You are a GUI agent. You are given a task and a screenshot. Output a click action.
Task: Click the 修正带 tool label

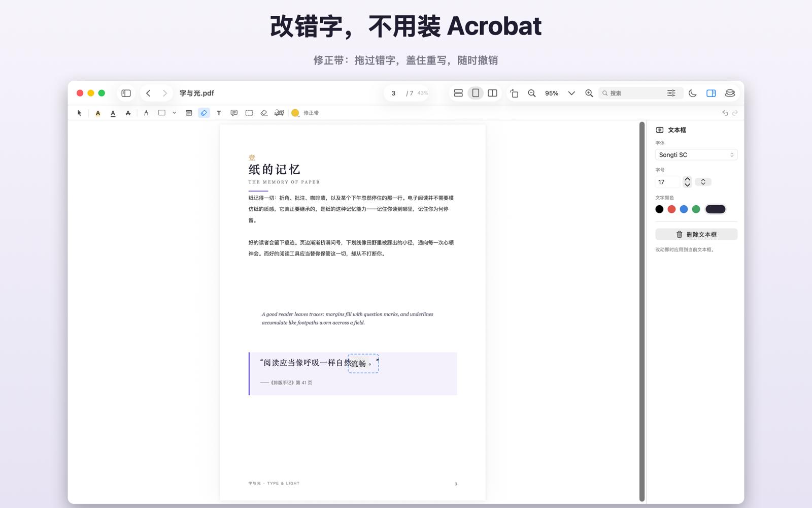click(311, 113)
